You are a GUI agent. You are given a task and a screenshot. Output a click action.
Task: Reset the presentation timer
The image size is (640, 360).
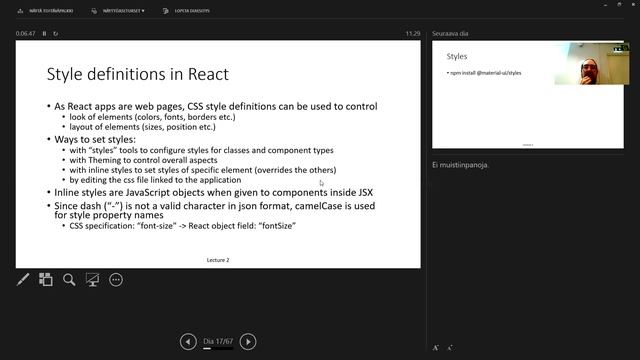coord(56,33)
